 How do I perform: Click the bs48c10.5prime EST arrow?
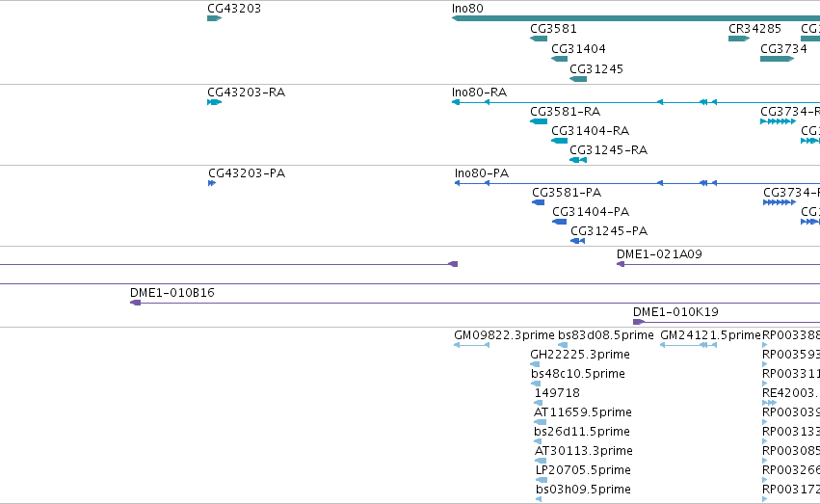pyautogui.click(x=536, y=384)
